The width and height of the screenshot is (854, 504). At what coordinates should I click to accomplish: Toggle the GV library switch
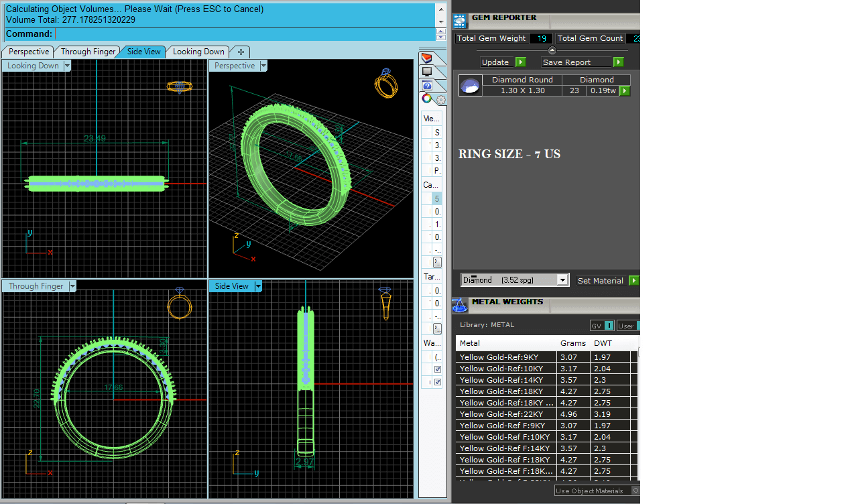click(x=602, y=326)
